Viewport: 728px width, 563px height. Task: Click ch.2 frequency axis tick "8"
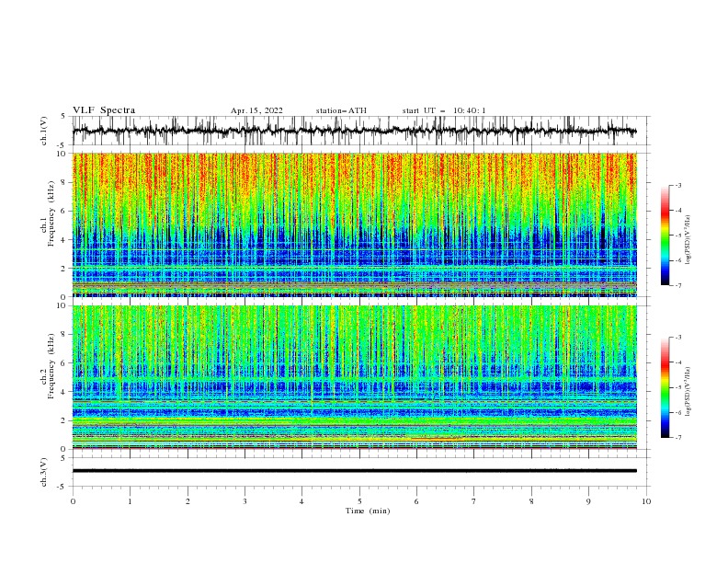pyautogui.click(x=63, y=335)
